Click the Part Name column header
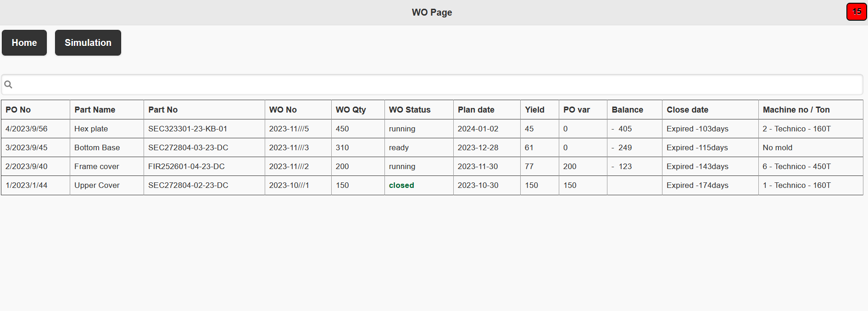 pos(95,110)
